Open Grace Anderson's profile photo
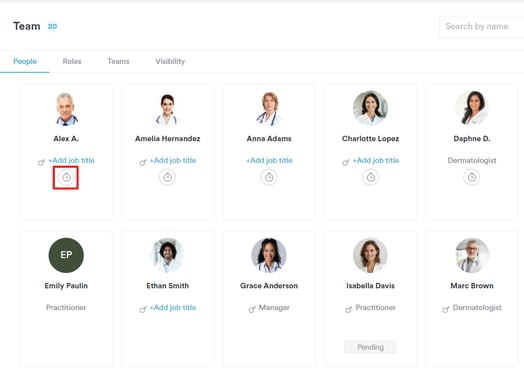This screenshot has height=377, width=524. click(x=269, y=255)
